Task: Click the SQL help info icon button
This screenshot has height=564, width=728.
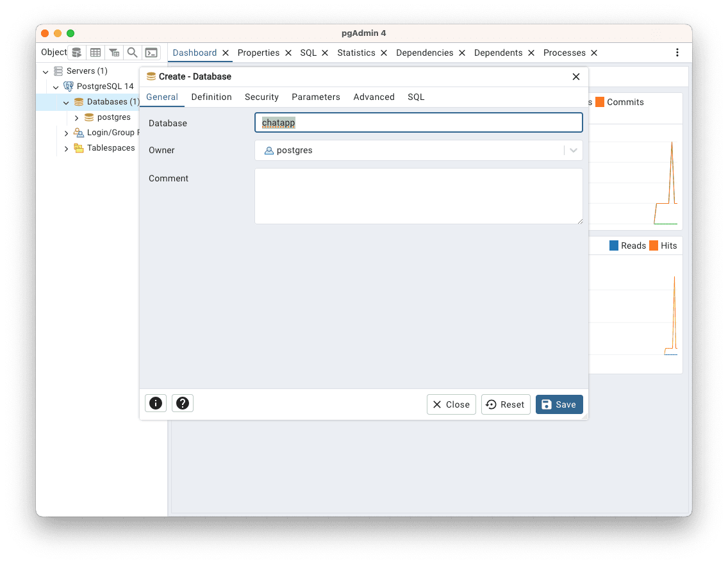Action: 156,403
